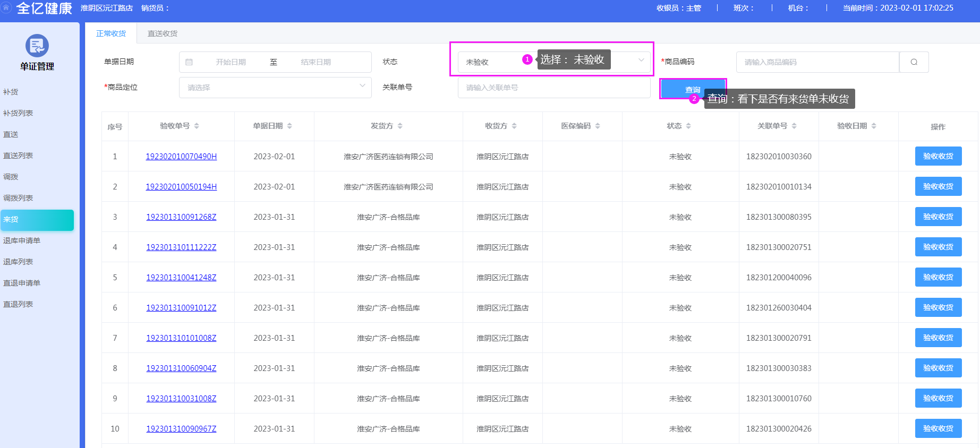Viewport: 980px width, 448px height.
Task: Click 验收收货 for order 192301310111222Z
Action: [938, 247]
